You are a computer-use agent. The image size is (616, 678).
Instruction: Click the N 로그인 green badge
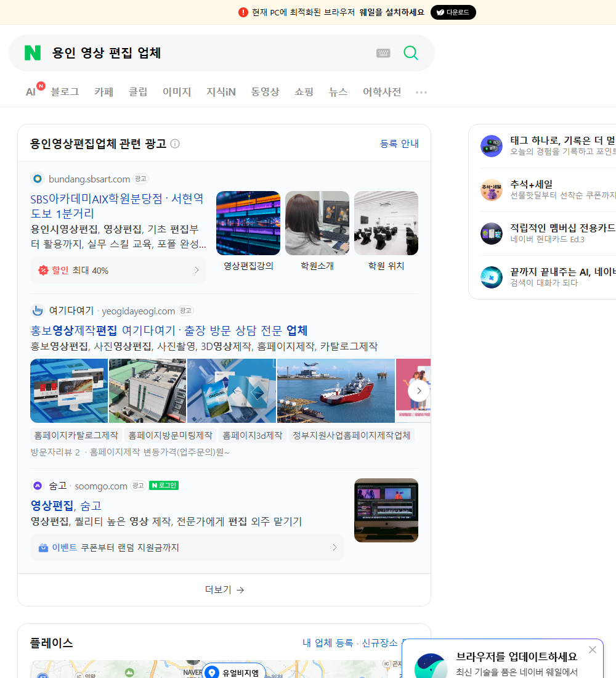click(164, 486)
